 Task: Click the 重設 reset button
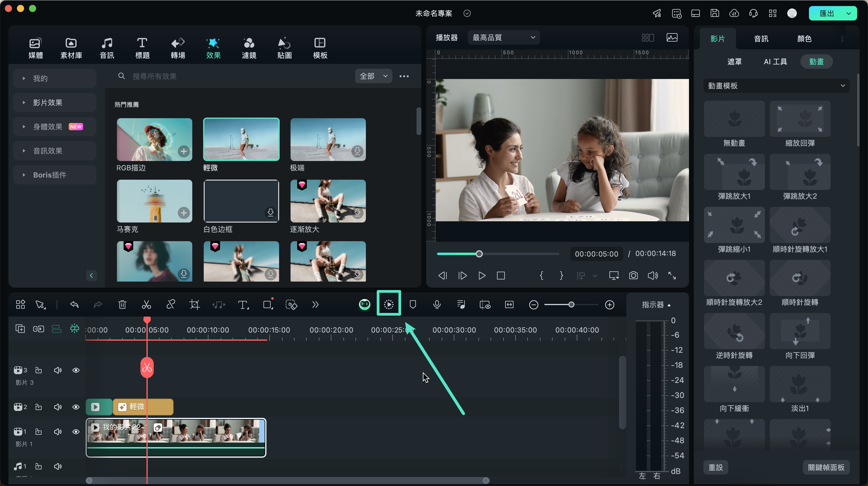click(716, 468)
